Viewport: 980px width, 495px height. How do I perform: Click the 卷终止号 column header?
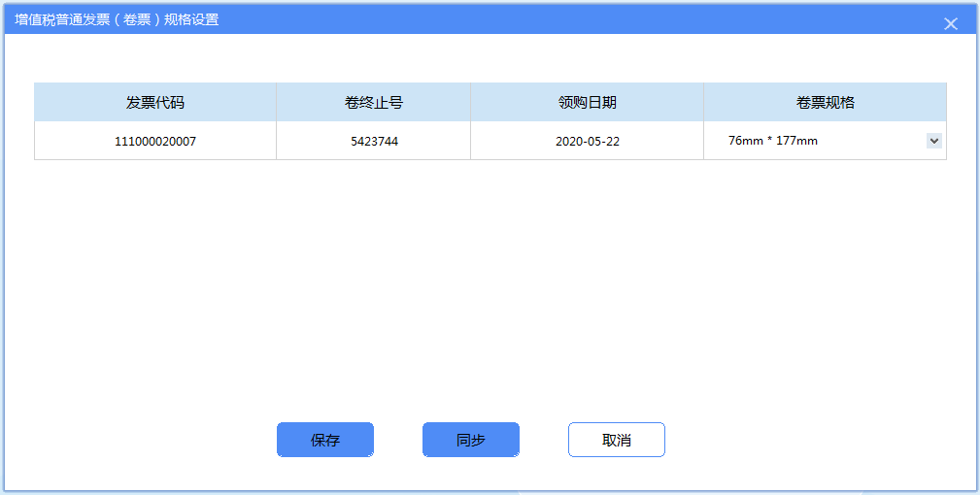(374, 102)
